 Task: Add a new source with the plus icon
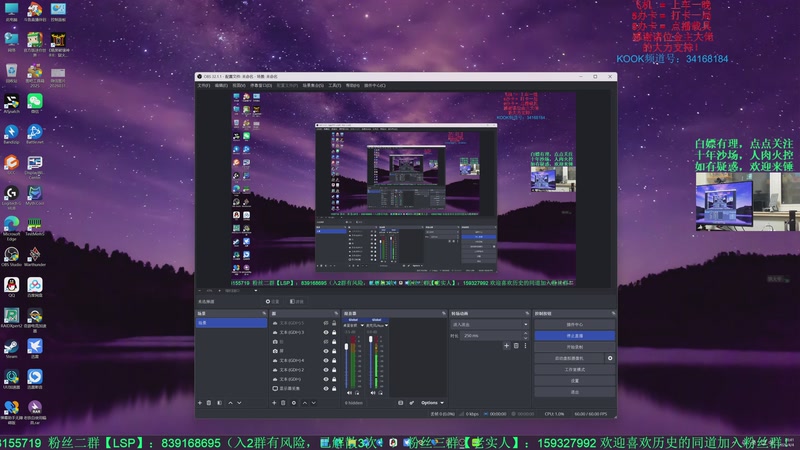tap(274, 403)
